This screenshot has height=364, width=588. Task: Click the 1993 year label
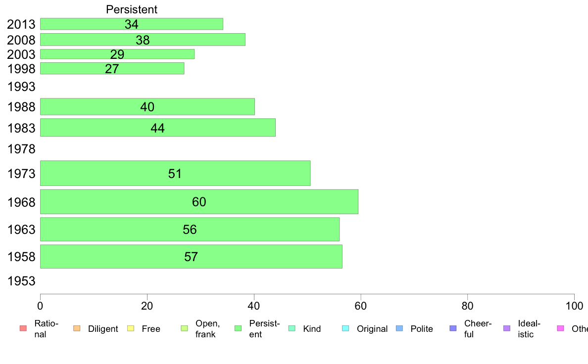21,87
